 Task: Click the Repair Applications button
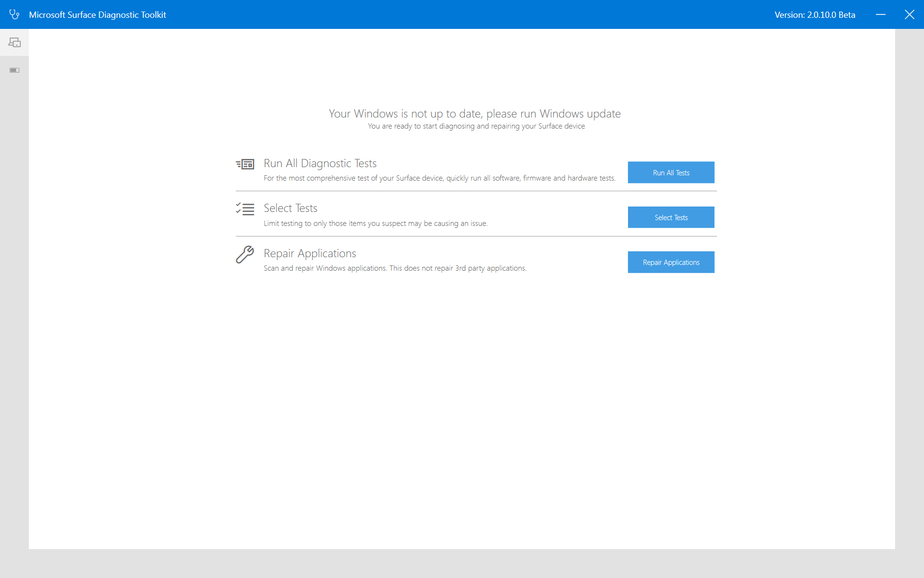point(671,262)
